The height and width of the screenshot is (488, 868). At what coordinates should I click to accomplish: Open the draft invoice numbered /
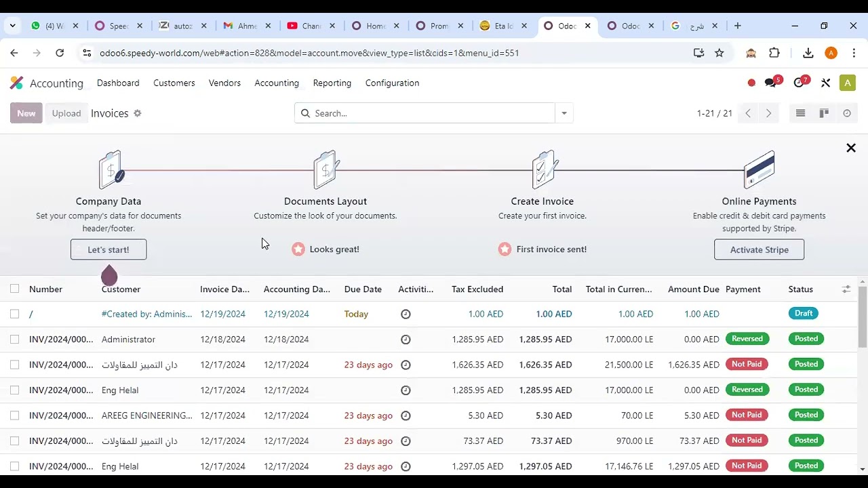[31, 314]
